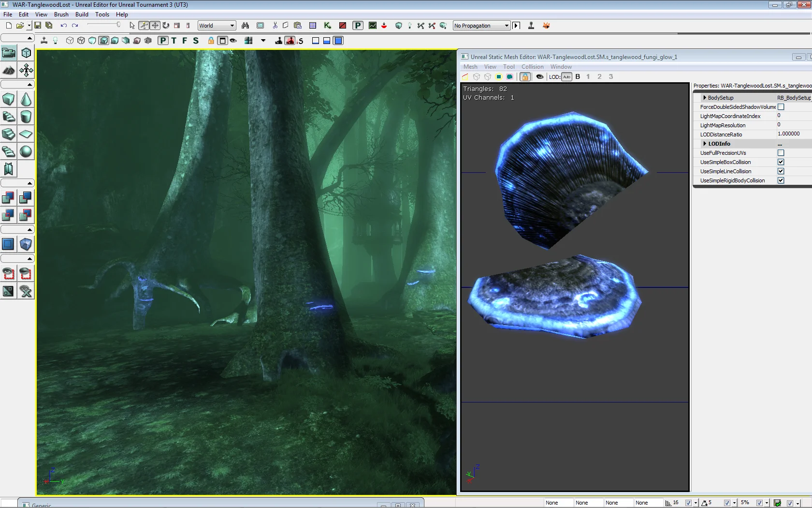Open viewport options dropdown arrow
Image resolution: width=812 pixels, height=508 pixels.
263,41
